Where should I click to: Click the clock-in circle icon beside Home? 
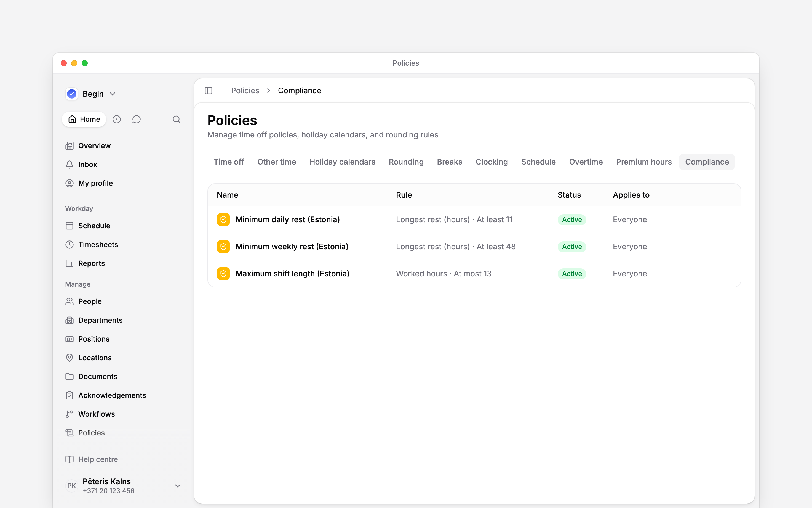(116, 119)
